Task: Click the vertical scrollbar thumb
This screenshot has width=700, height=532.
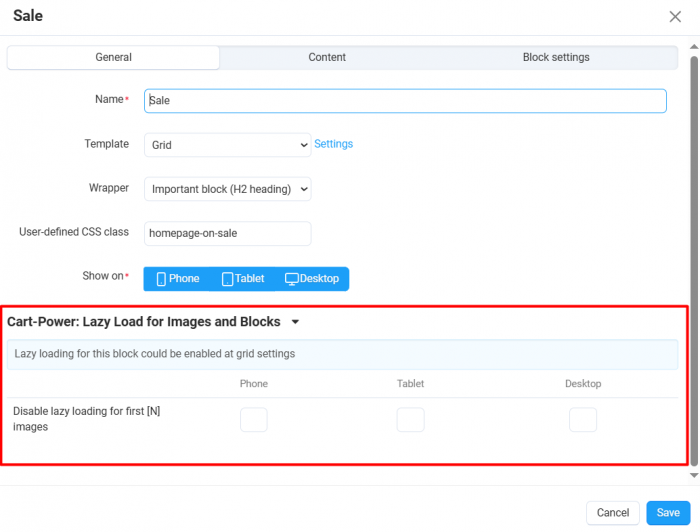Action: click(x=694, y=261)
